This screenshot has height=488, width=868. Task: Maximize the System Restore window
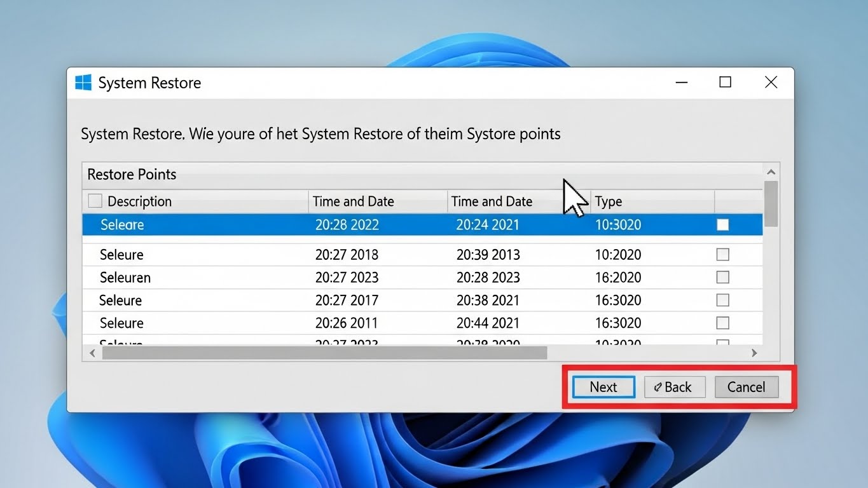725,83
